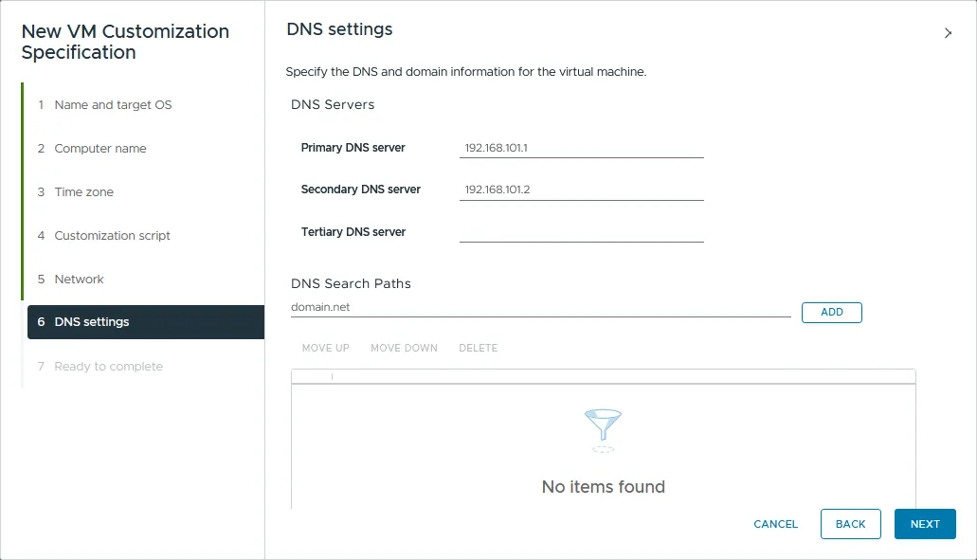Click the MOVE DOWN button
Image resolution: width=977 pixels, height=560 pixels.
[404, 348]
